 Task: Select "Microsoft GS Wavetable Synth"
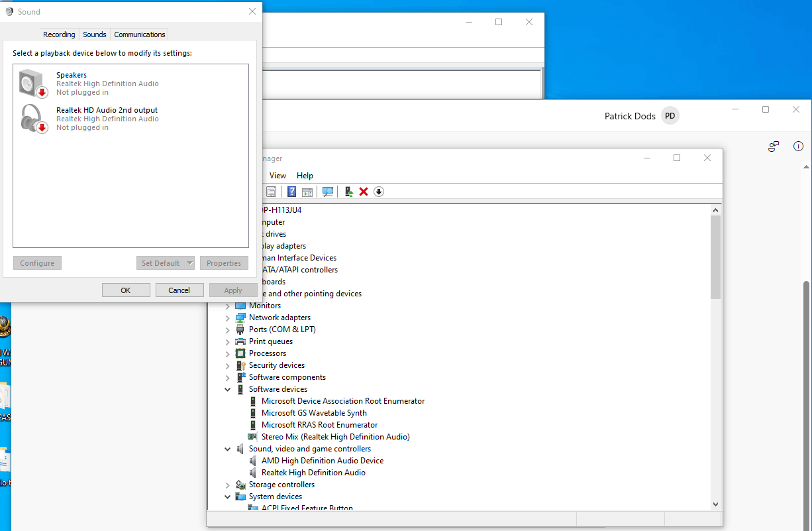coord(314,413)
